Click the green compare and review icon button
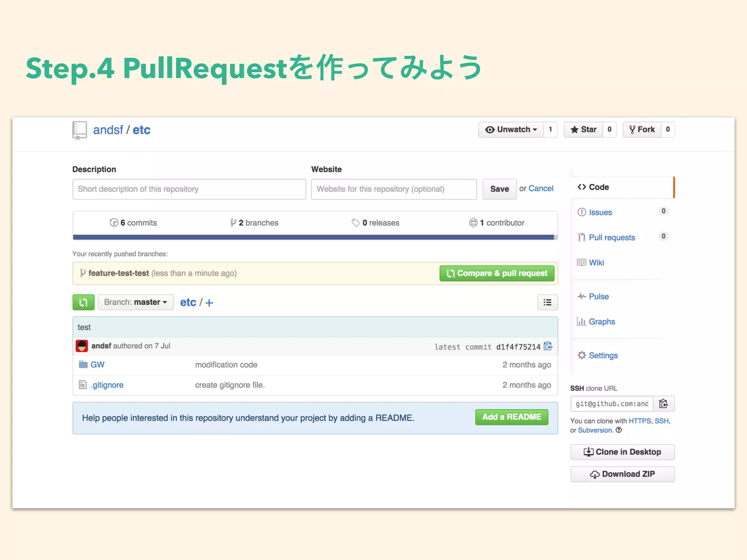 (x=84, y=302)
